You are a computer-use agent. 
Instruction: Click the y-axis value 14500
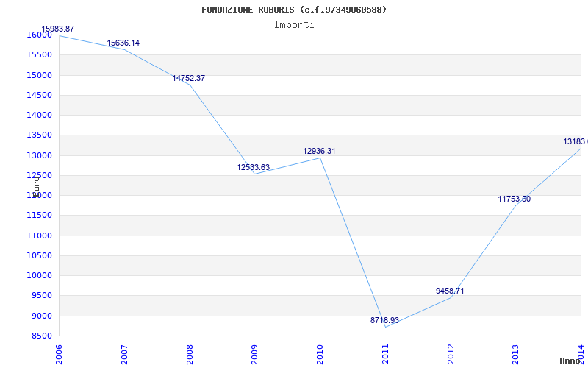tap(39, 95)
